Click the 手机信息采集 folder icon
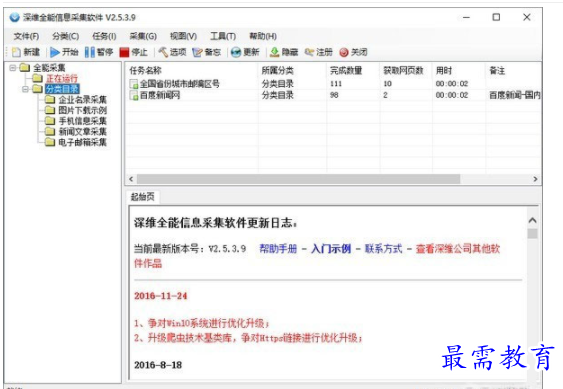 [50, 121]
